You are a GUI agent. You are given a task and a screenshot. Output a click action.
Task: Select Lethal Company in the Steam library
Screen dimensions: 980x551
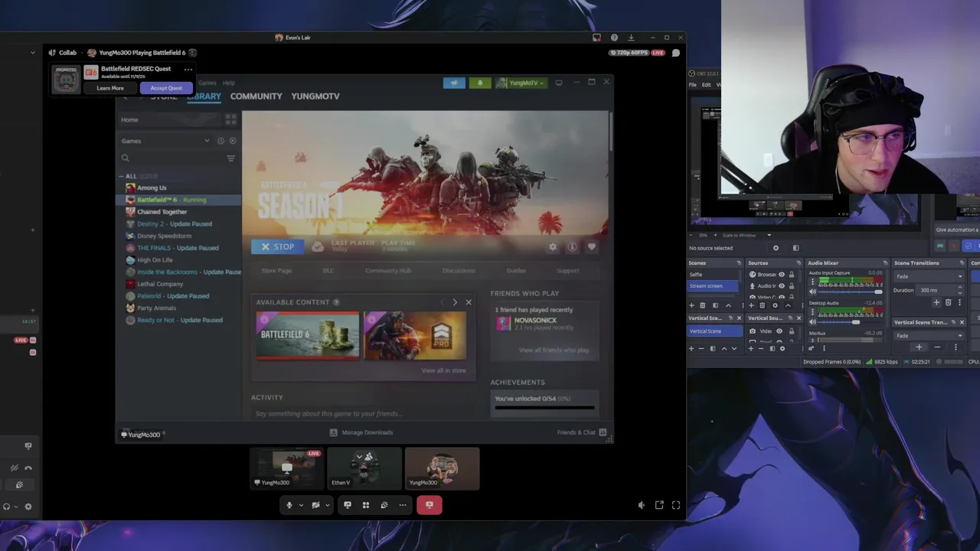(x=160, y=284)
